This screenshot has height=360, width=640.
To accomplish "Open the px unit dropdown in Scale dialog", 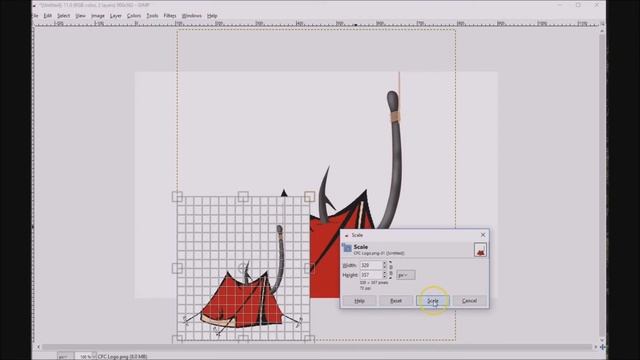I will (405, 275).
